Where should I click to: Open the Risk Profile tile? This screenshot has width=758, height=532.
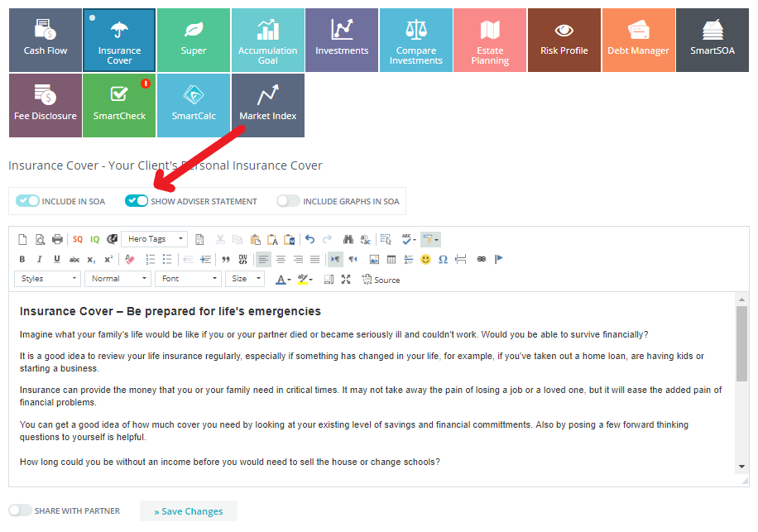click(564, 39)
